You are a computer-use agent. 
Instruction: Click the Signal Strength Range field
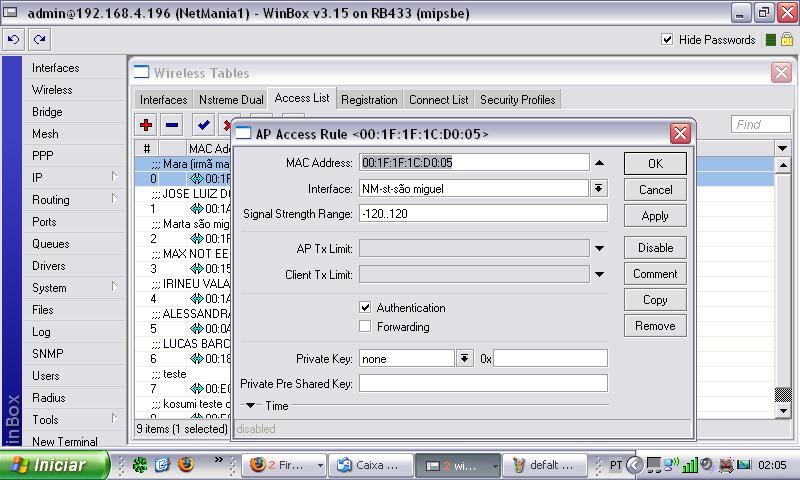click(483, 213)
